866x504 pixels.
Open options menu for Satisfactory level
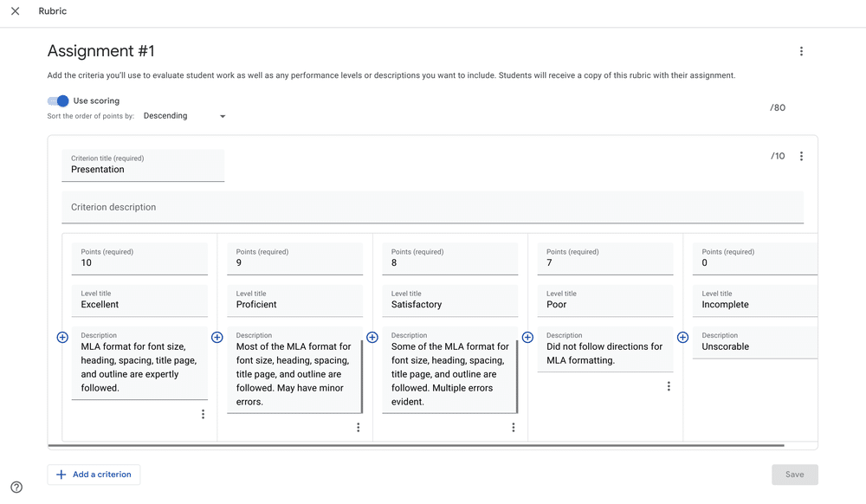[514, 427]
